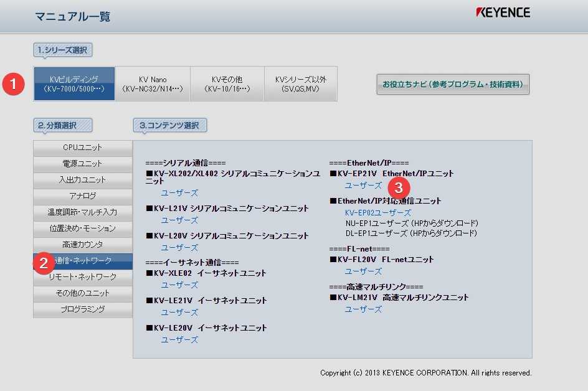Select CPUユニット category

83,148
